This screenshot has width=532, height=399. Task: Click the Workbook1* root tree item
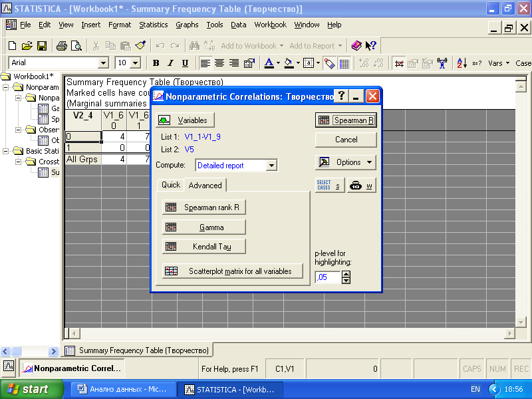click(33, 76)
